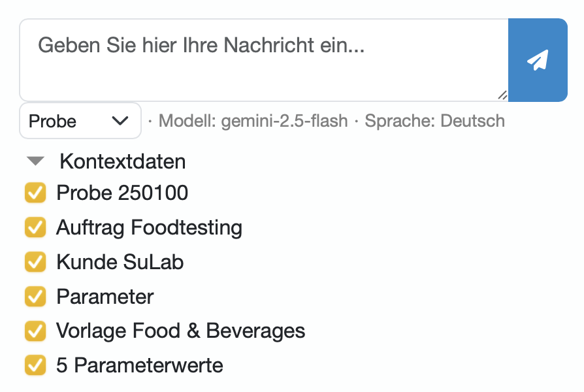Click the 'Kunde SuLab' label text
The width and height of the screenshot is (584, 392).
120,262
